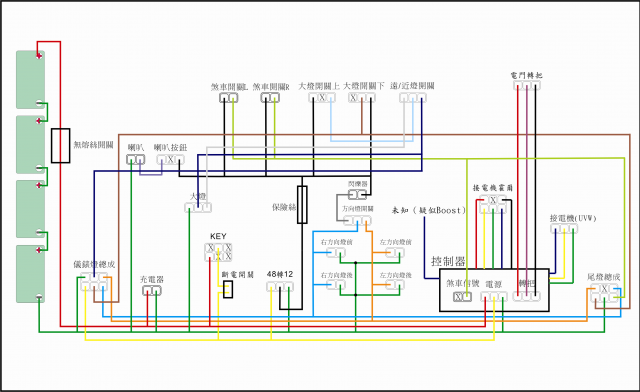Click the connector under 電門轉把
Image resolution: width=640 pixels, height=392 pixels.
[527, 85]
